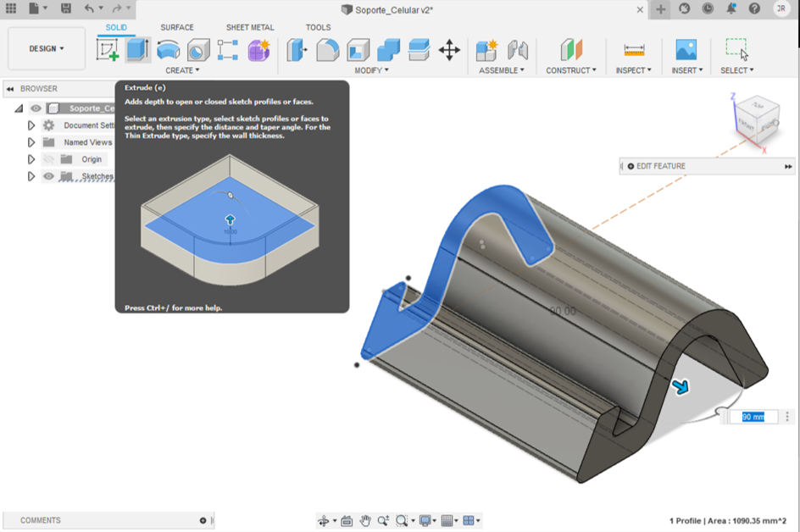Select the Create Sketch tool
This screenshot has width=800, height=532.
[x=108, y=50]
